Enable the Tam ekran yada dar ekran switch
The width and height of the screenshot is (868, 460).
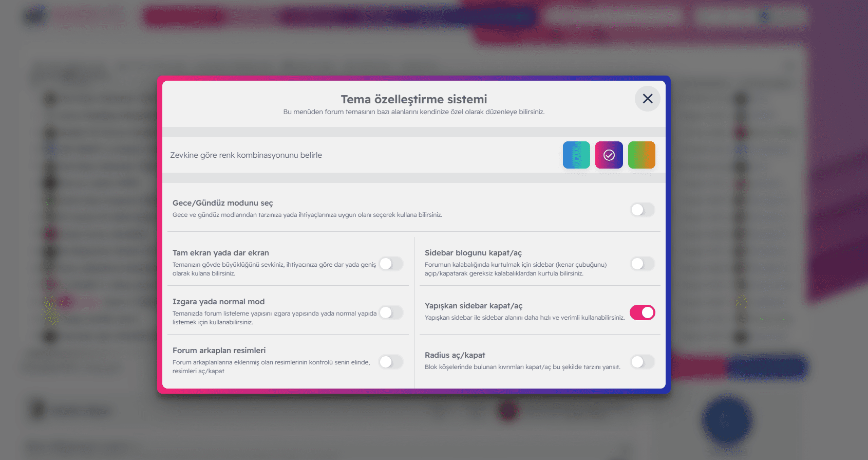pos(391,264)
